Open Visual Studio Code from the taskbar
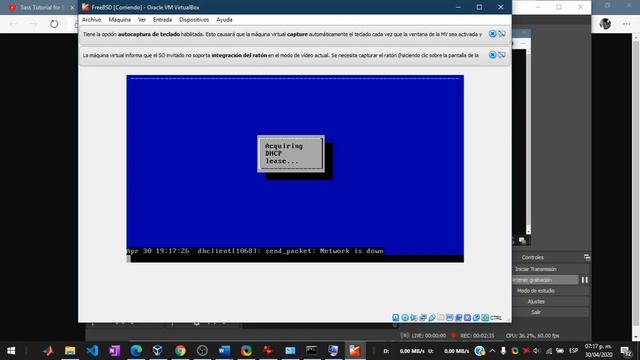This screenshot has height=360, width=640. pos(92,351)
